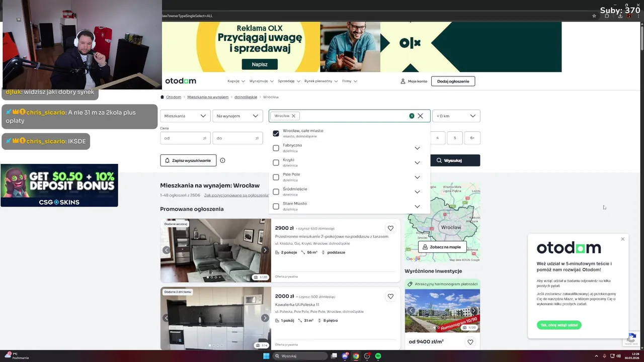
Task: Click the Wyszukaj search button
Action: pyautogui.click(x=455, y=160)
